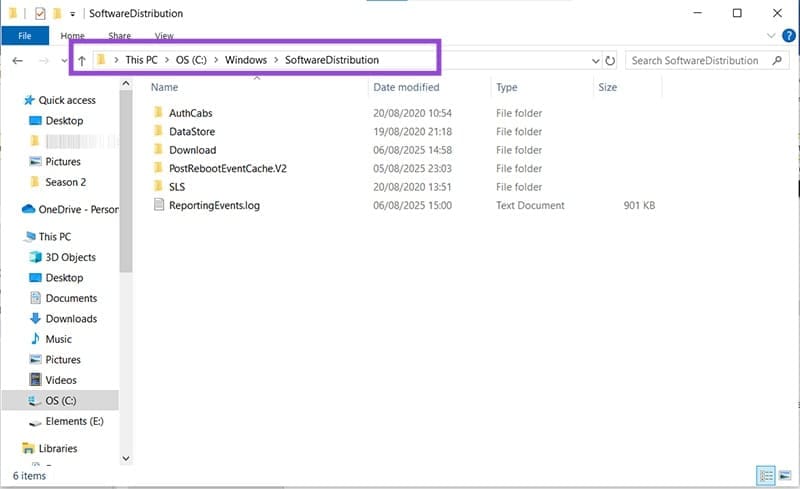Switch to the View ribbon tab

point(164,36)
